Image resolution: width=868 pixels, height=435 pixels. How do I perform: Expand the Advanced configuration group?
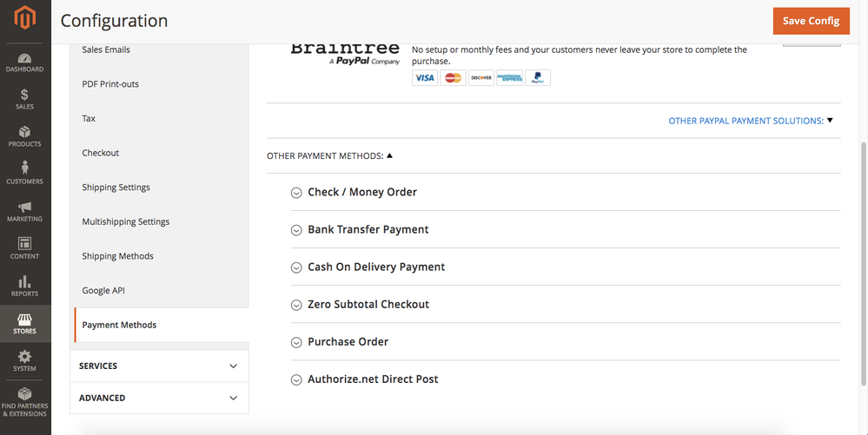coord(159,398)
